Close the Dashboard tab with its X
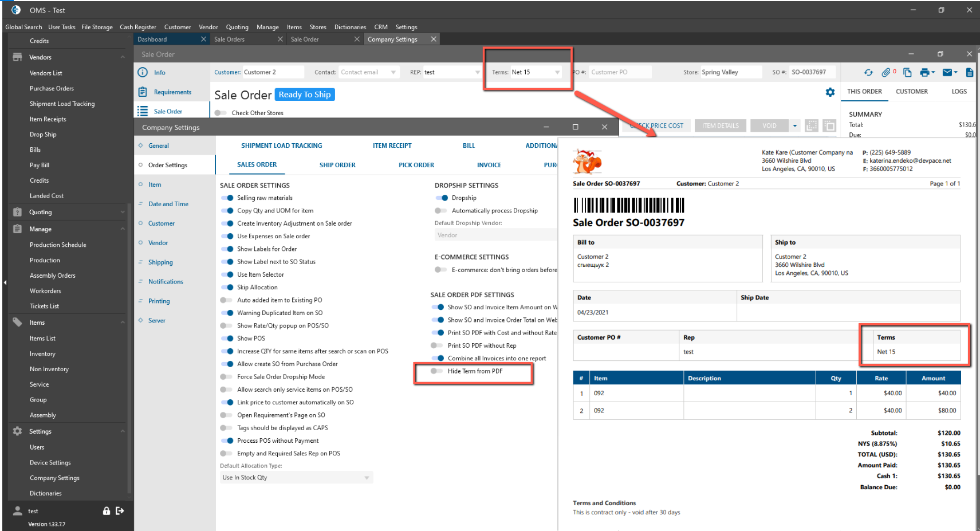Viewport: 980px width, 531px height. point(203,39)
